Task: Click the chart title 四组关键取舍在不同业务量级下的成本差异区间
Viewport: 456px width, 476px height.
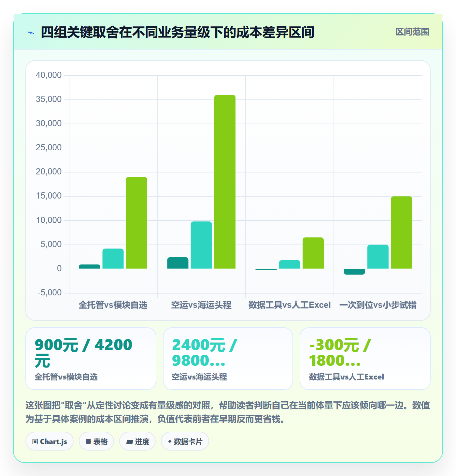Action: pos(178,32)
